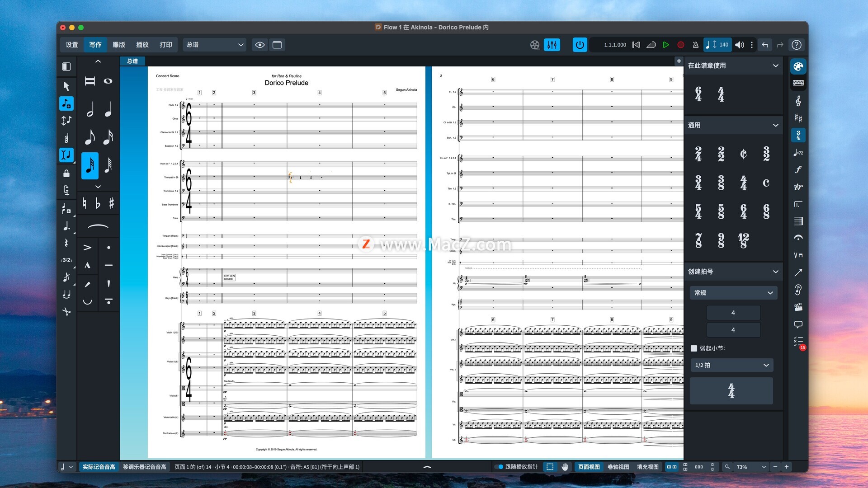Image resolution: width=868 pixels, height=488 pixels.
Task: Toggle the mixer button
Action: point(552,45)
